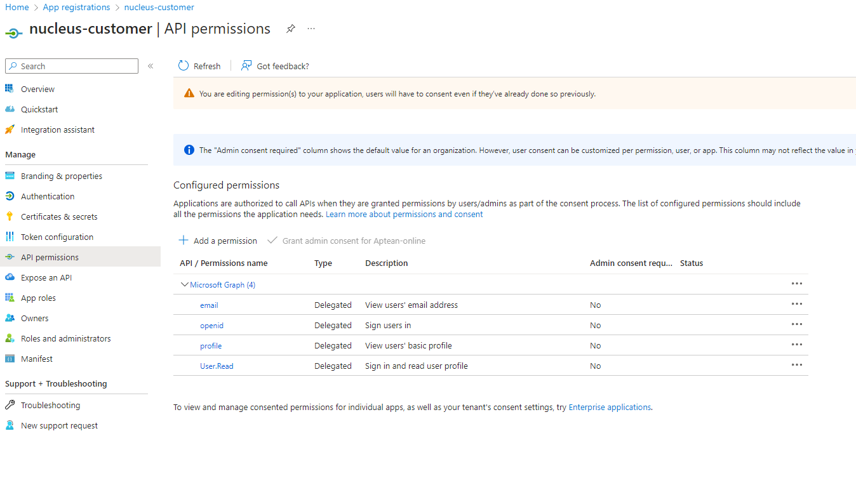Open the User.Read permission link

click(x=217, y=366)
